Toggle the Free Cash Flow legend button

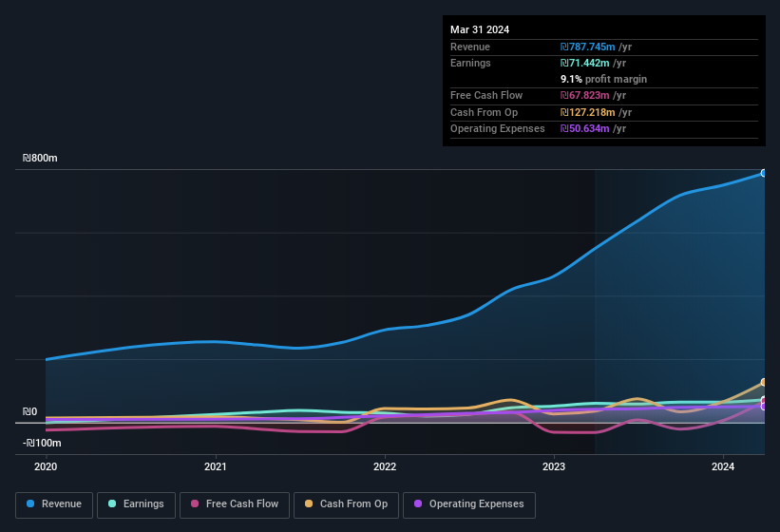[x=235, y=504]
